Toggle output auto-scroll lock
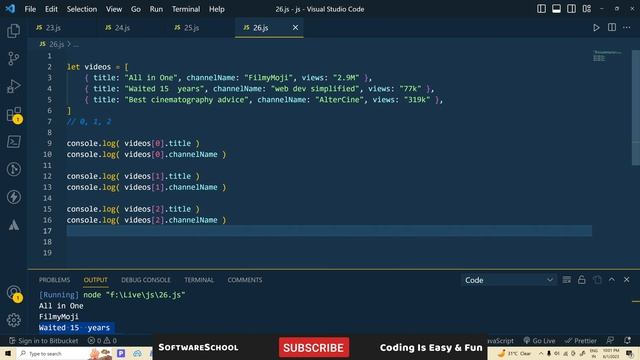The width and height of the screenshot is (640, 360). pos(582,280)
